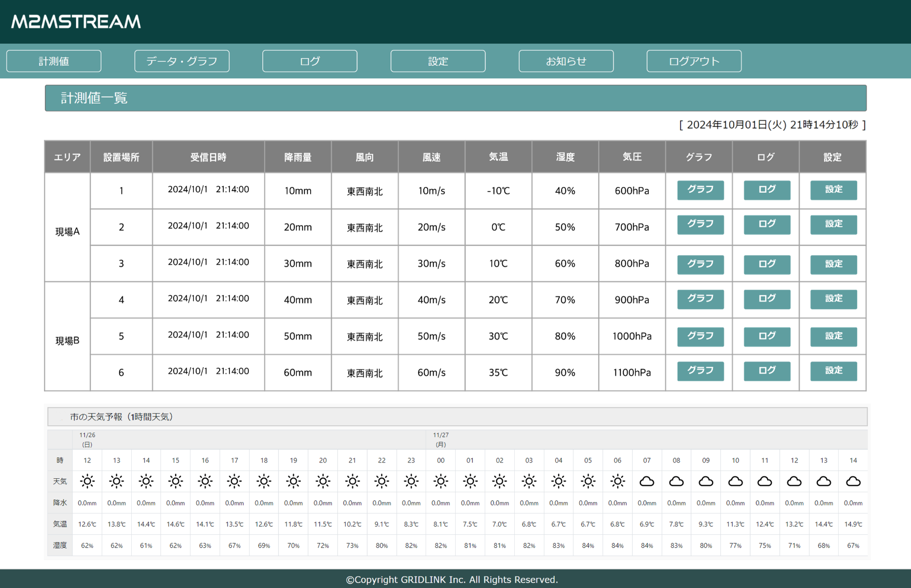Open 設定 for location 1 row
The height and width of the screenshot is (588, 911).
click(833, 190)
